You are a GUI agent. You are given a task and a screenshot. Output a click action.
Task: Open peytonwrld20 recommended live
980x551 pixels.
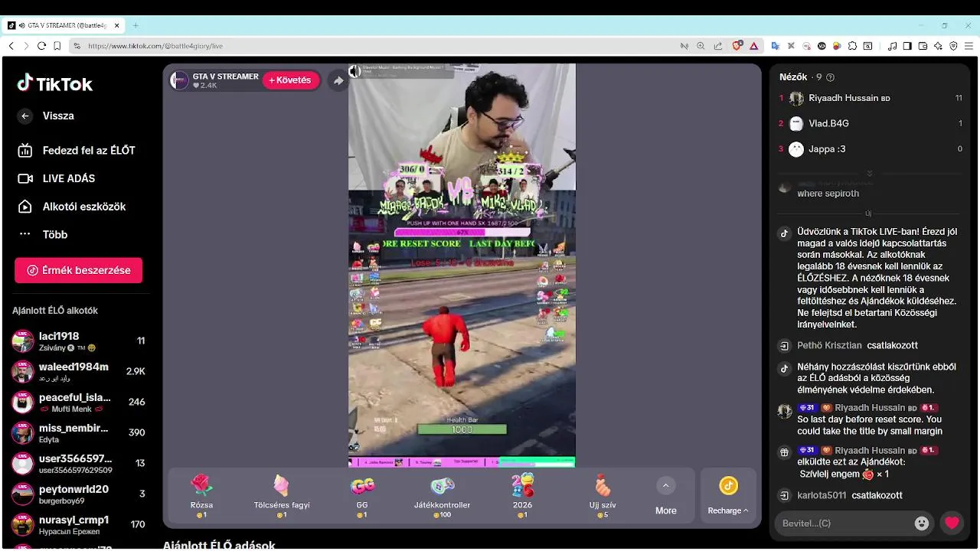pyautogui.click(x=79, y=494)
